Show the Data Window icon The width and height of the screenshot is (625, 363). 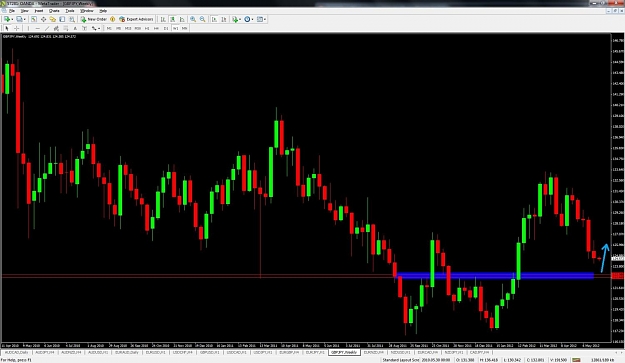point(43,19)
